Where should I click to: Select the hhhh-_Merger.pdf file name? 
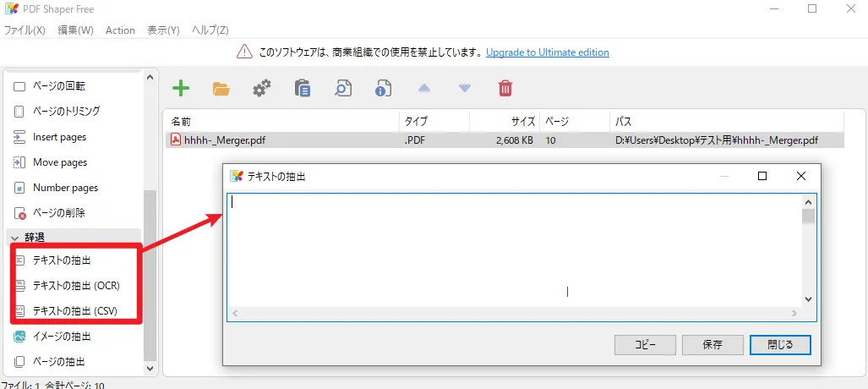click(x=225, y=140)
